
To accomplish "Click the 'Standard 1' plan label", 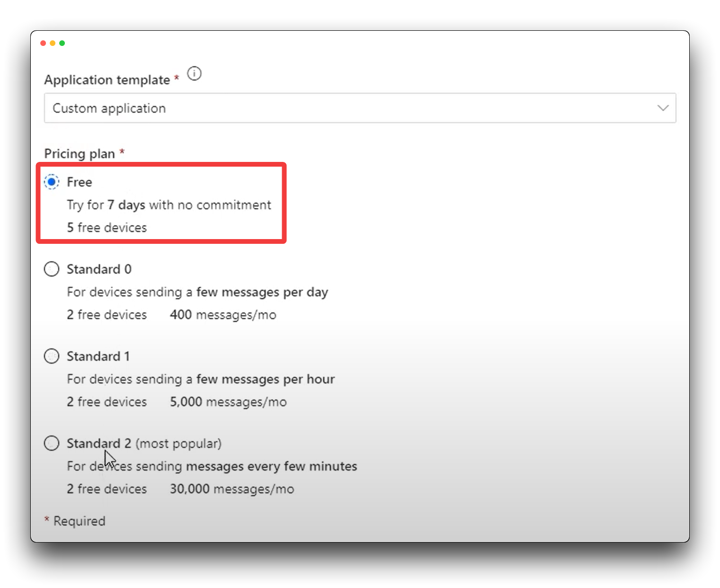I will pyautogui.click(x=98, y=356).
